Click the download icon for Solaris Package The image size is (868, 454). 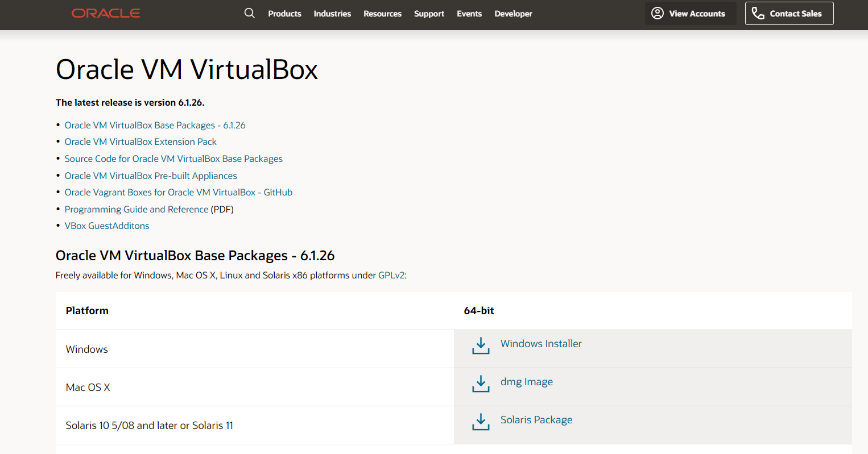481,422
